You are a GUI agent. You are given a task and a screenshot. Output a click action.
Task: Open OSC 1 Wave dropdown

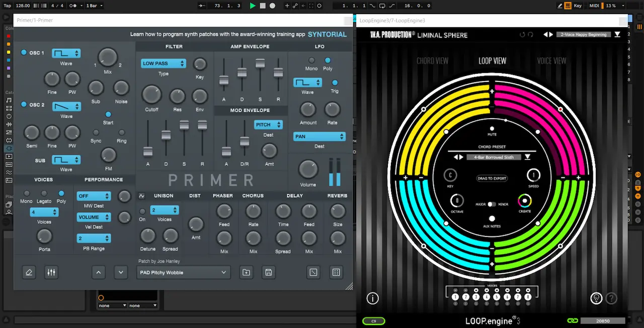tap(66, 53)
